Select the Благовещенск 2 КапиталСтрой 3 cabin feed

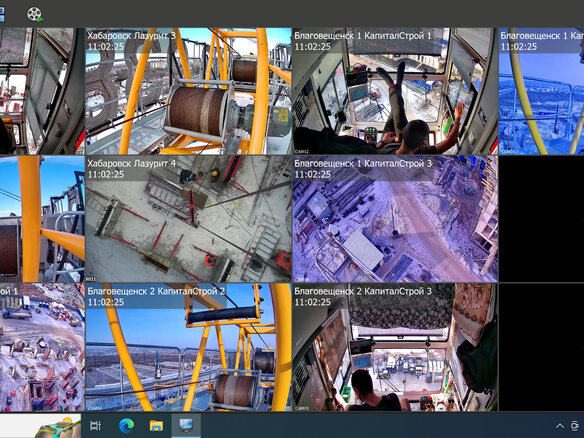coord(395,347)
